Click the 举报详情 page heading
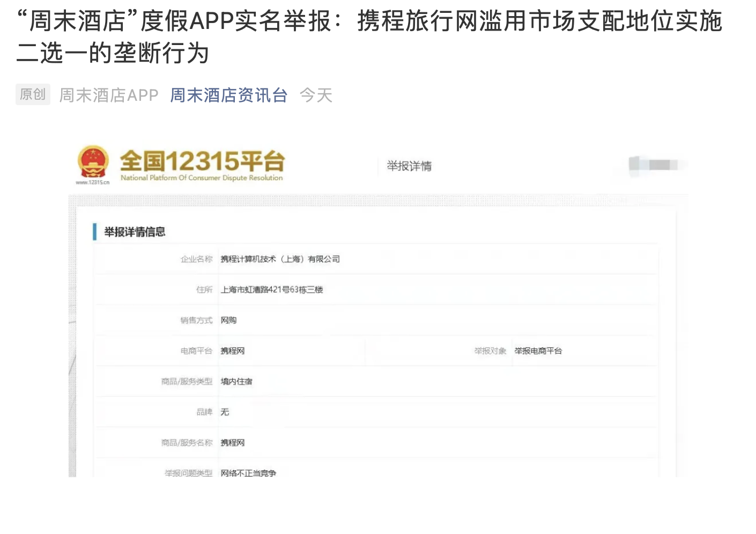 409,166
